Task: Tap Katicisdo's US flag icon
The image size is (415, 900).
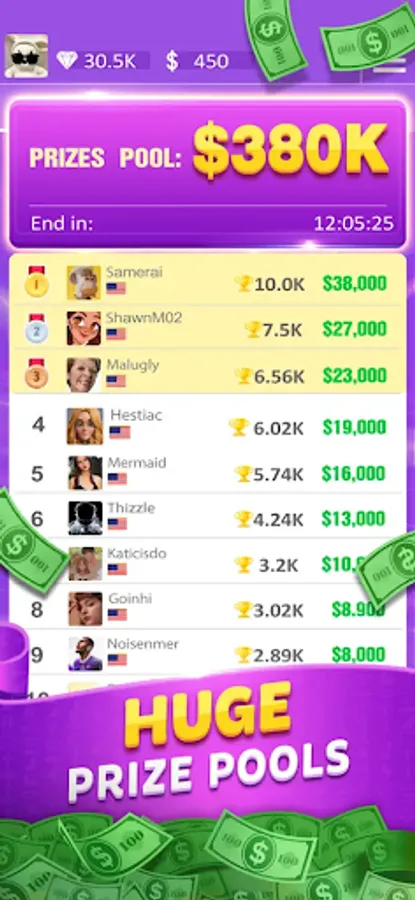Action: tap(117, 569)
